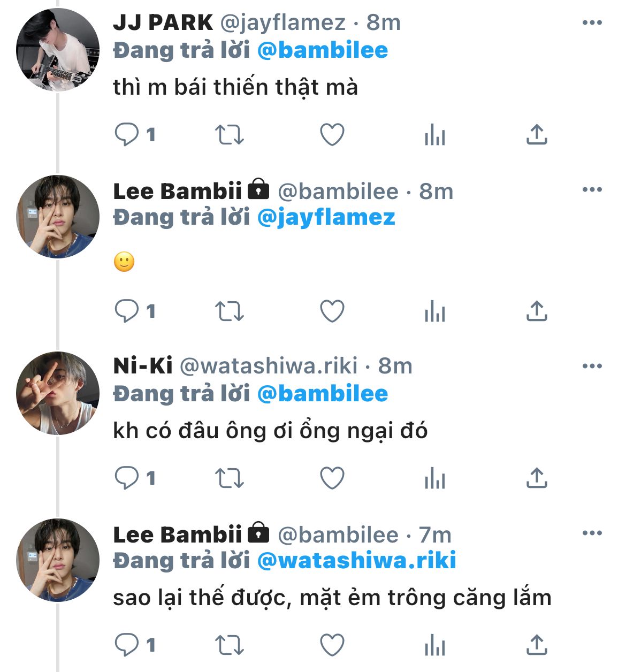Open the @watashiwa.riki mention link
Viewport: 626px width, 672px height.
tap(356, 560)
